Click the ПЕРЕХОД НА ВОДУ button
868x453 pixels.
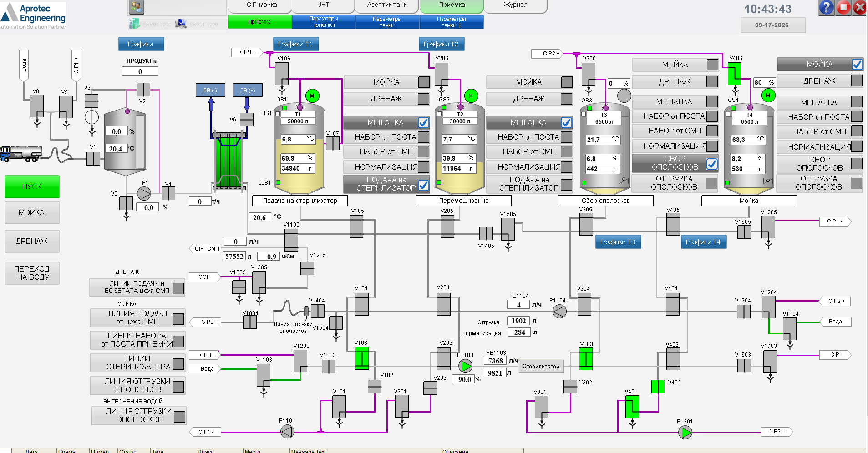point(32,273)
